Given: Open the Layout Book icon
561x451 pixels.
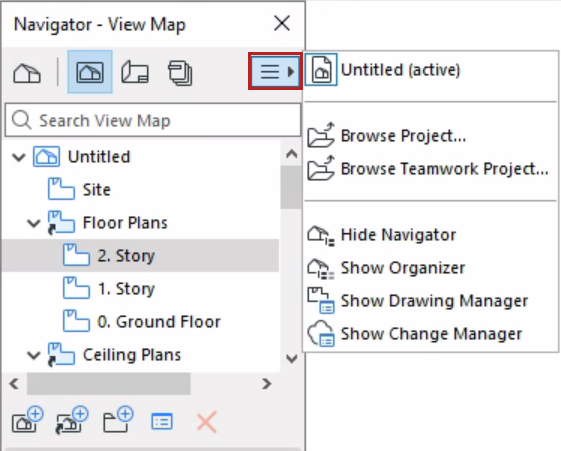Looking at the screenshot, I should (x=135, y=72).
